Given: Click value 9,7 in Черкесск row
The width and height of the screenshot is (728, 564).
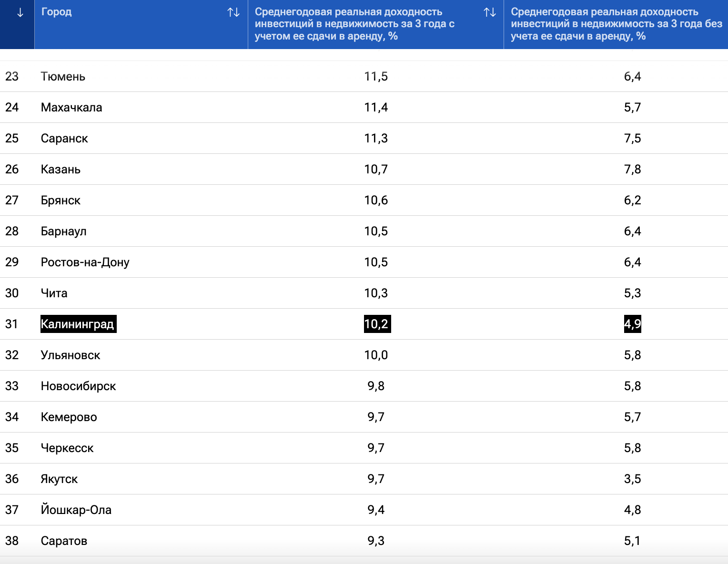Looking at the screenshot, I should coord(376,448).
